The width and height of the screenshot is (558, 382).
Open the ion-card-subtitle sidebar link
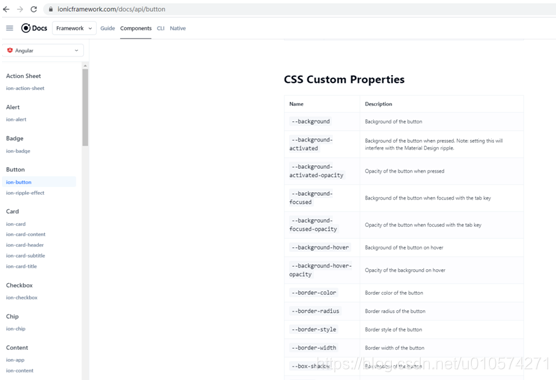(x=25, y=256)
